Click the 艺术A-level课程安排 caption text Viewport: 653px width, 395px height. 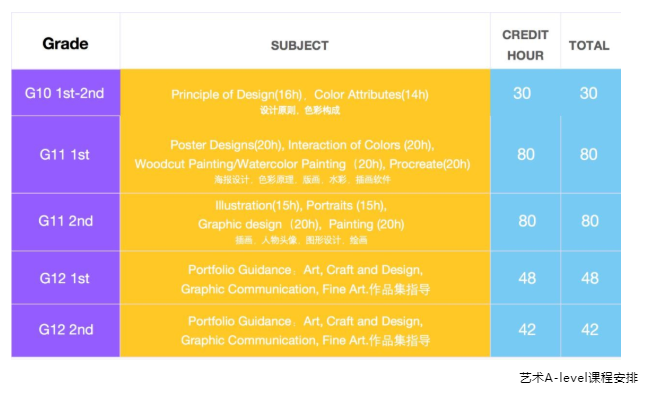tap(578, 378)
